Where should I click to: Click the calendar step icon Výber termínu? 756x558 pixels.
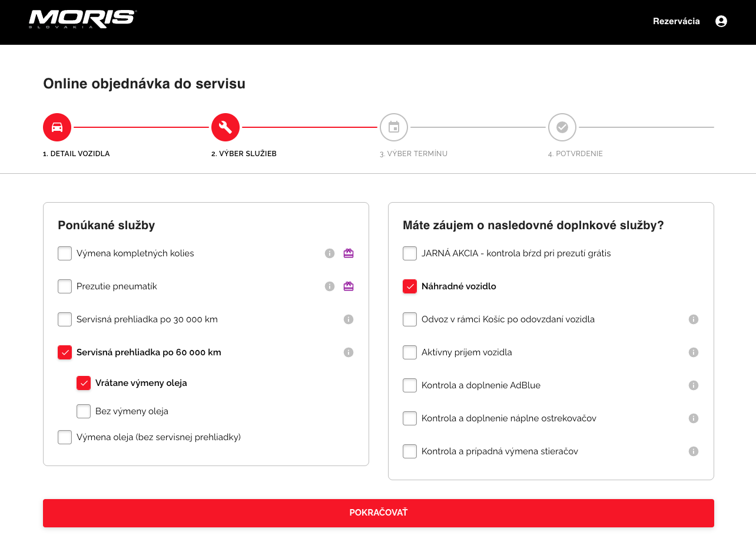click(x=394, y=127)
